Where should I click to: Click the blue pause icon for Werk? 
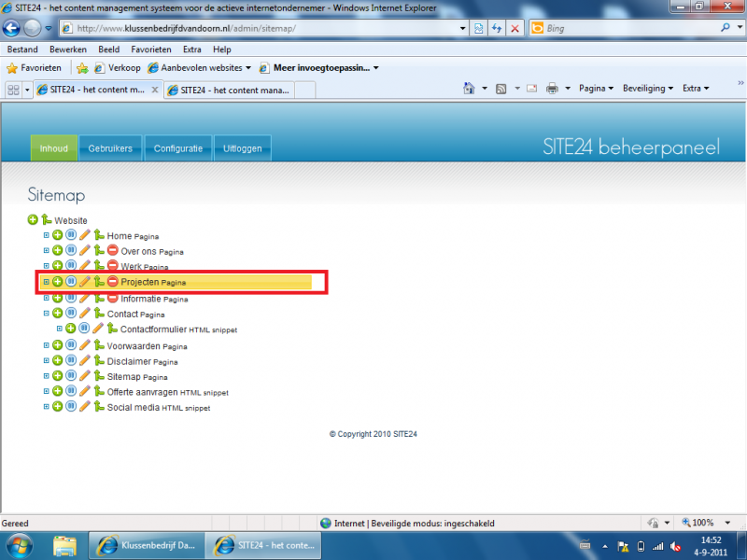(71, 267)
